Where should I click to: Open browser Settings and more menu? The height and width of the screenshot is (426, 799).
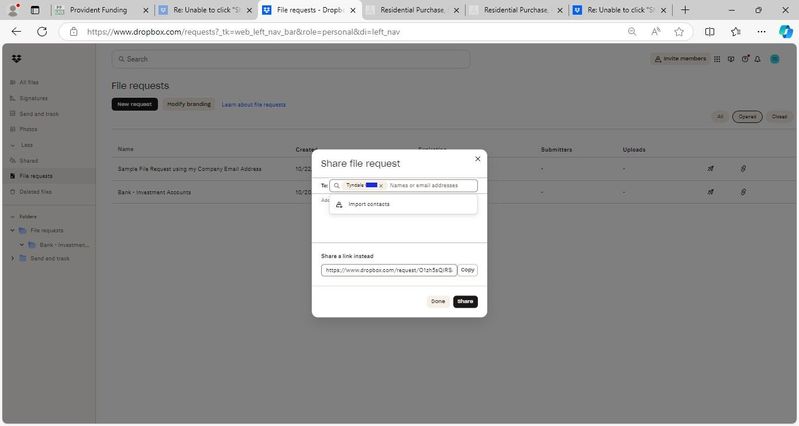point(761,32)
